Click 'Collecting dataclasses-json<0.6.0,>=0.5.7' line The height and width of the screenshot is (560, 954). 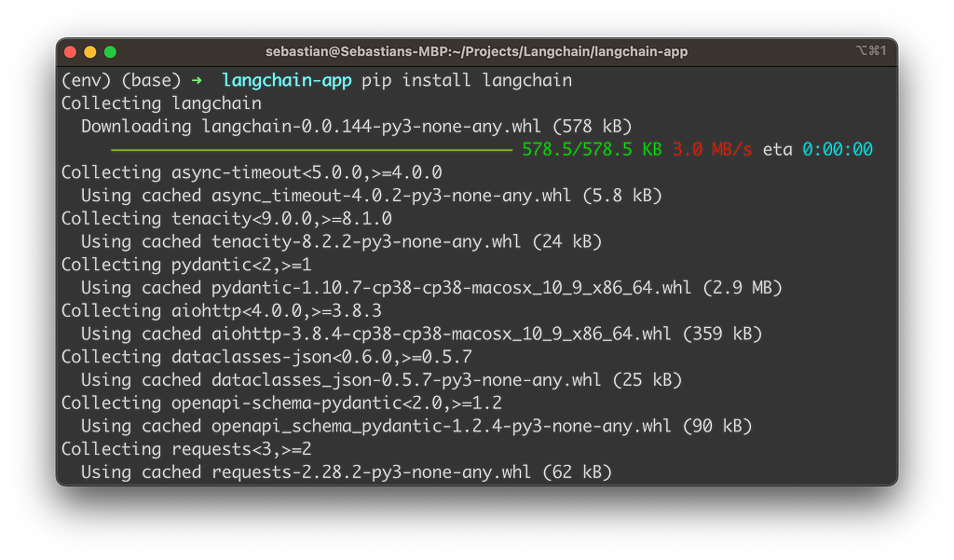(x=266, y=357)
